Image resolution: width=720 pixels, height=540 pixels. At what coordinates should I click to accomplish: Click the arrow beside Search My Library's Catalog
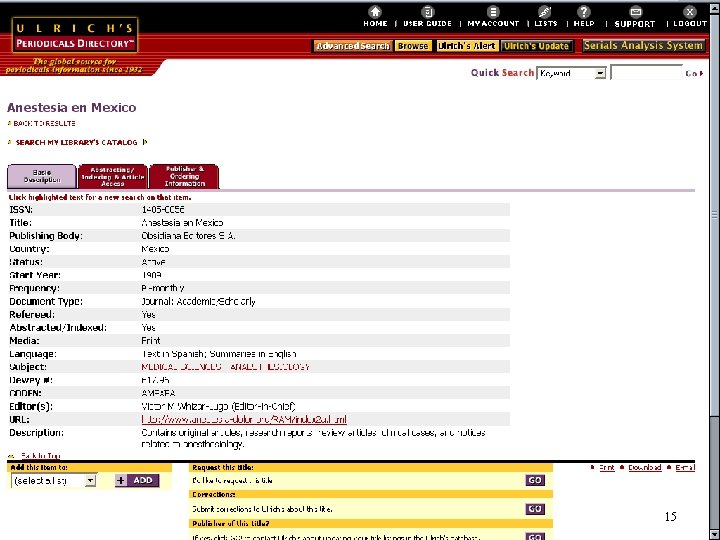[145, 142]
